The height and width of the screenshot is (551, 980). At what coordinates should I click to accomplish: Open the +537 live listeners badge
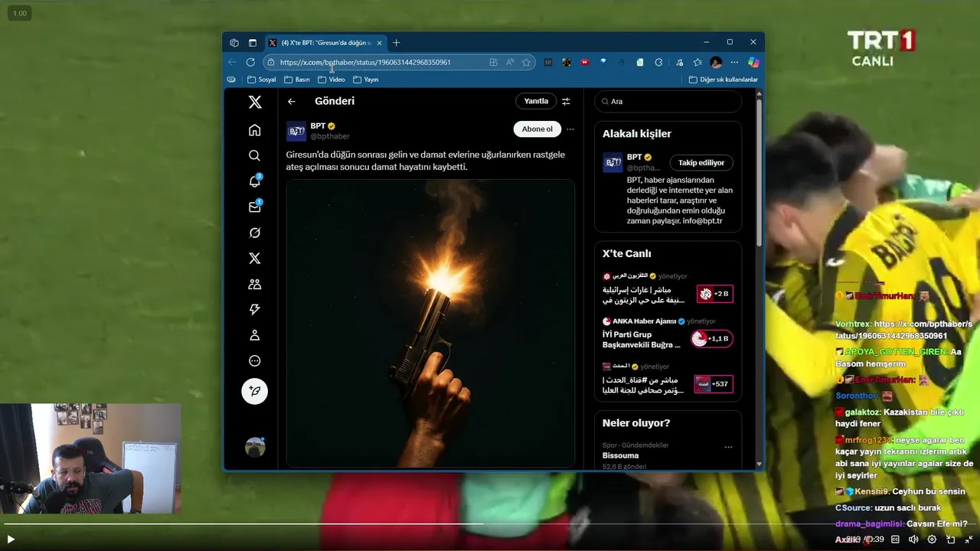[x=714, y=384]
